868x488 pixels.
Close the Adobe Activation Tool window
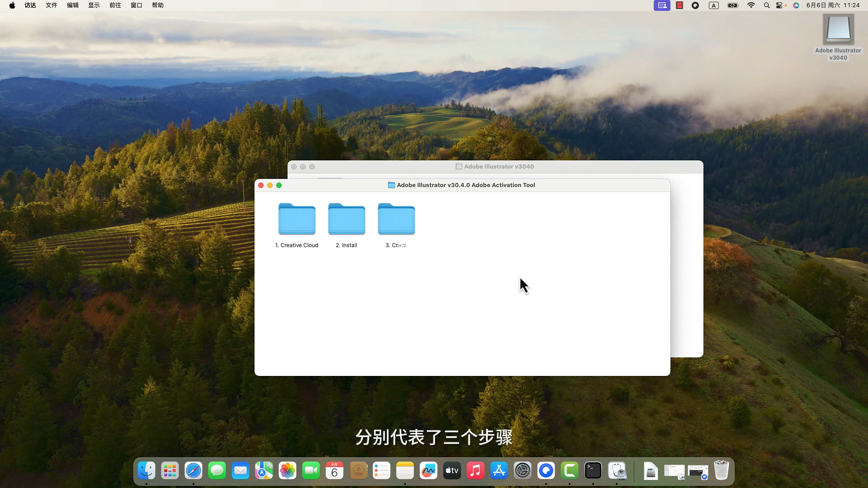pyautogui.click(x=261, y=185)
